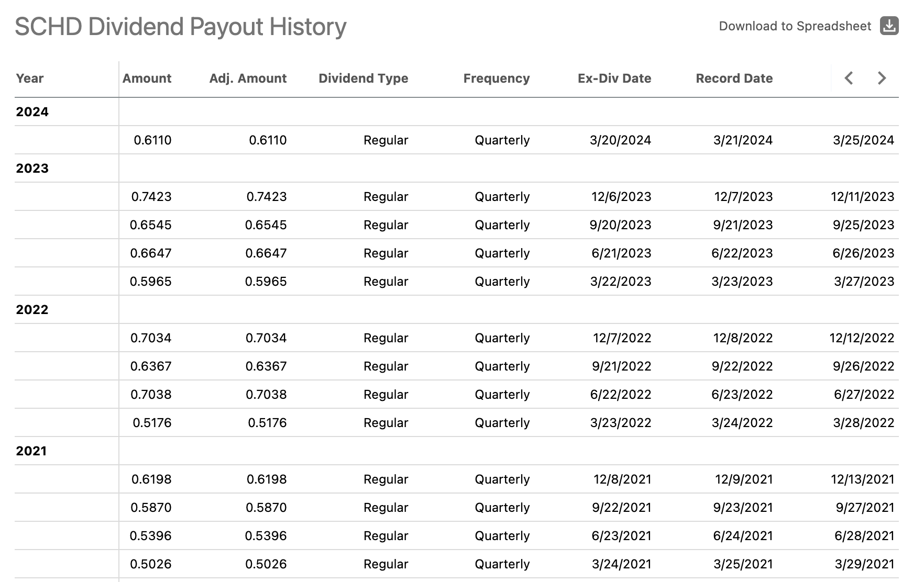This screenshot has height=582, width=924.
Task: Click the date 3/27/2023
Action: 864,282
